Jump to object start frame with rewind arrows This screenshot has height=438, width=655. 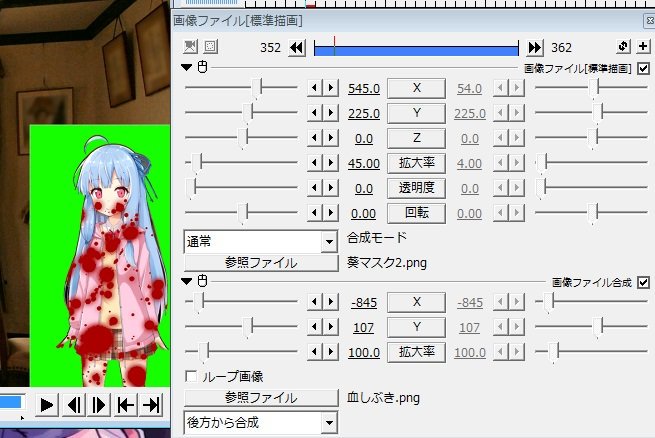tap(297, 48)
